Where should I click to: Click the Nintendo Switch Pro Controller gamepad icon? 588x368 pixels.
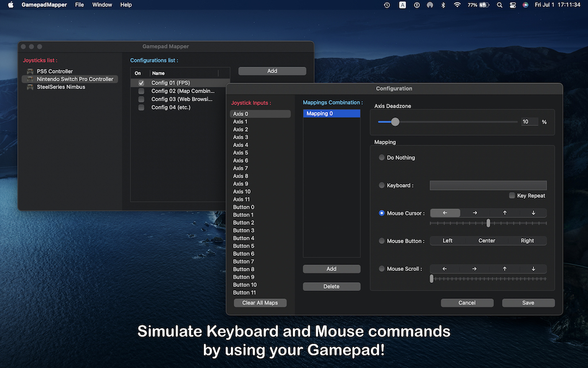(29, 79)
